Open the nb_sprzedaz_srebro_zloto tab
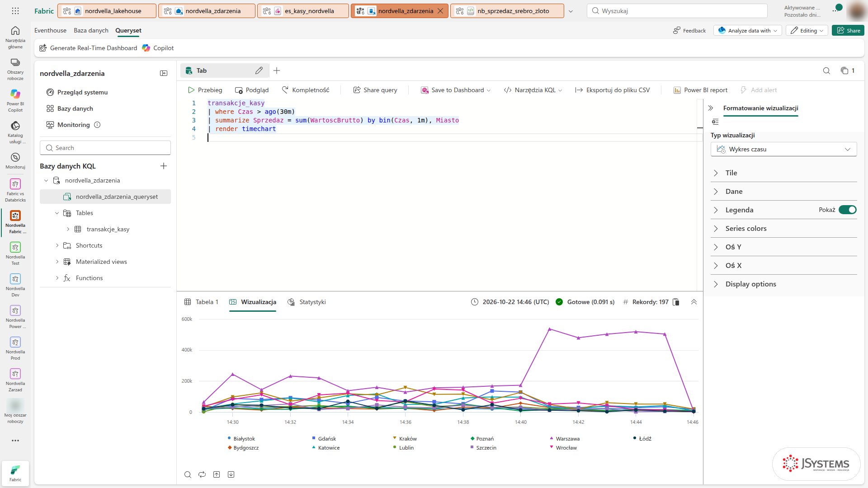 [507, 11]
